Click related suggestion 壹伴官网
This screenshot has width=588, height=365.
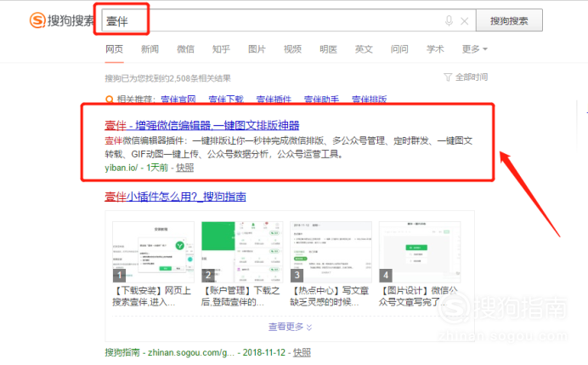[178, 100]
